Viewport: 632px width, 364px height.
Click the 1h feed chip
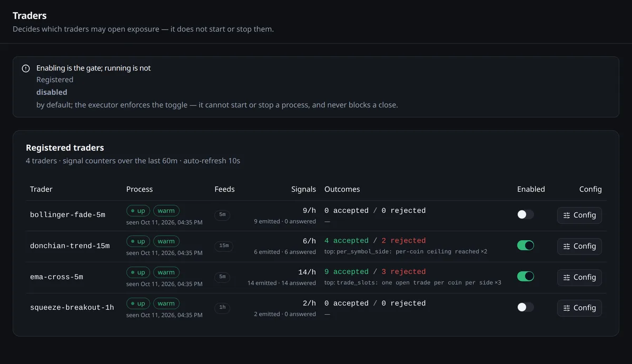(222, 308)
